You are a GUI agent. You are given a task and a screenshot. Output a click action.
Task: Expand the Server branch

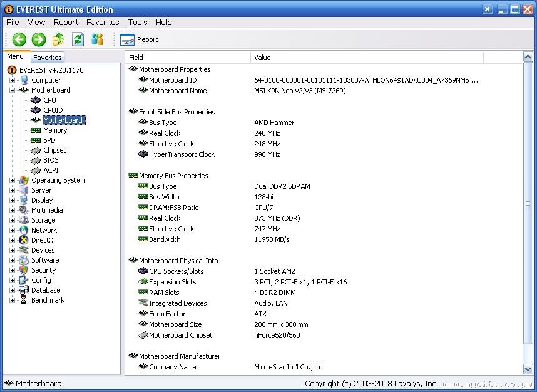pos(12,190)
